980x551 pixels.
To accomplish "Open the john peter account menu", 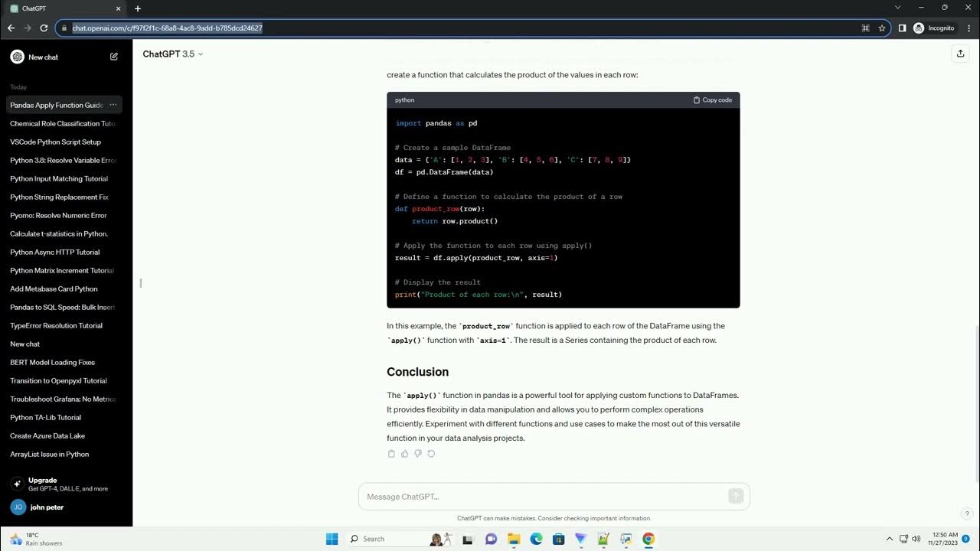I will [x=66, y=507].
